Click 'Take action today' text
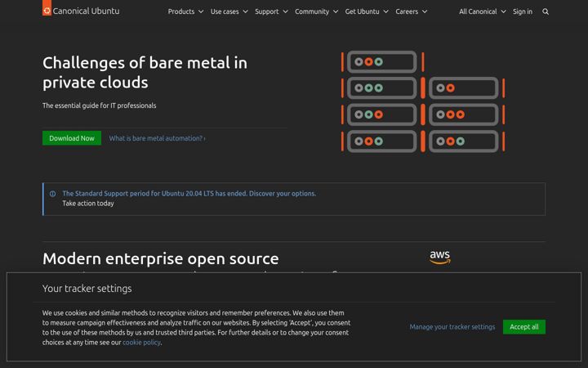 click(88, 203)
